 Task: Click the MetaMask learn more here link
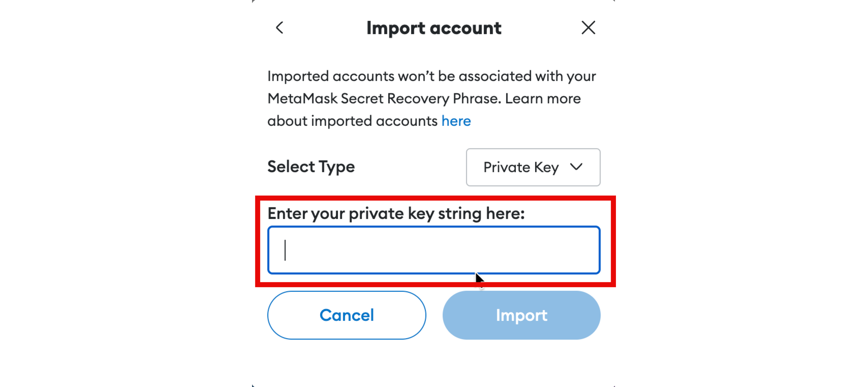(x=457, y=121)
